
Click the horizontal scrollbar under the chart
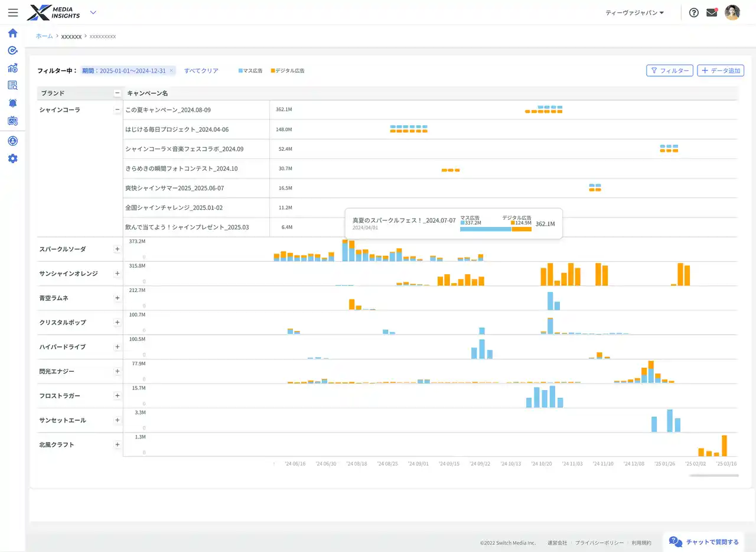pyautogui.click(x=713, y=475)
